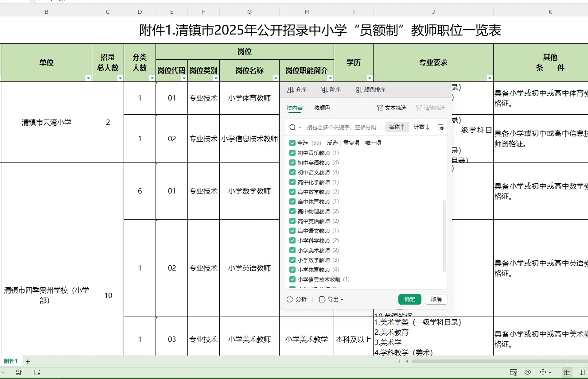Click the sheet horizontal scrollbar

tap(500, 361)
